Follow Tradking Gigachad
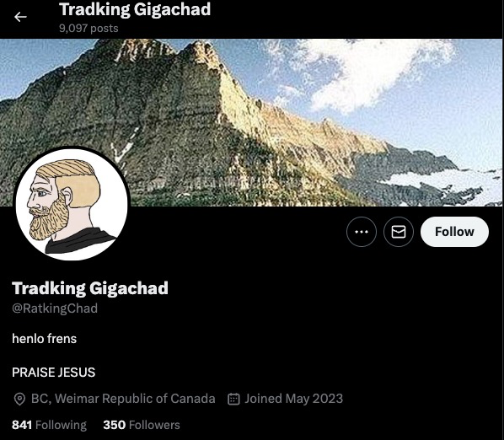The width and height of the screenshot is (504, 440). pos(454,232)
